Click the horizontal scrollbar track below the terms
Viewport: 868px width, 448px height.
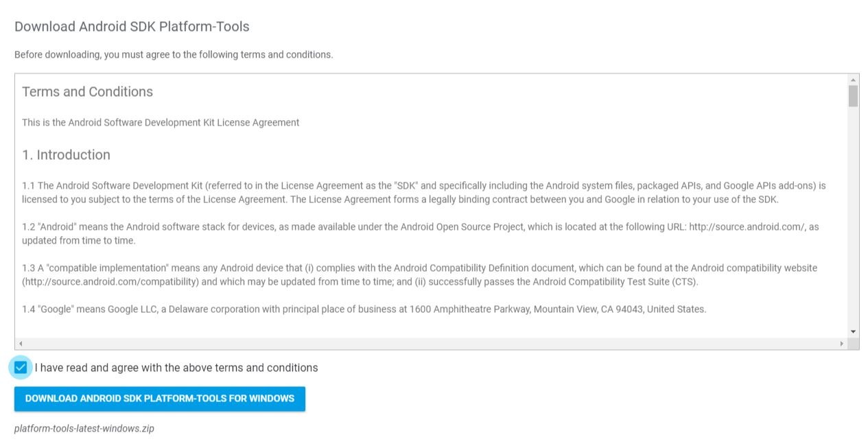pos(432,343)
